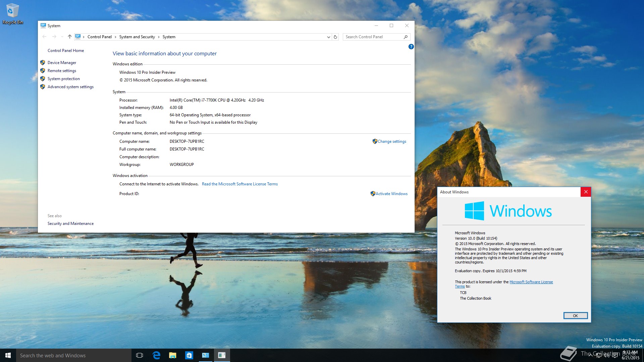Click the Evaluation copy expiry text
The height and width of the screenshot is (362, 644).
[x=490, y=271]
